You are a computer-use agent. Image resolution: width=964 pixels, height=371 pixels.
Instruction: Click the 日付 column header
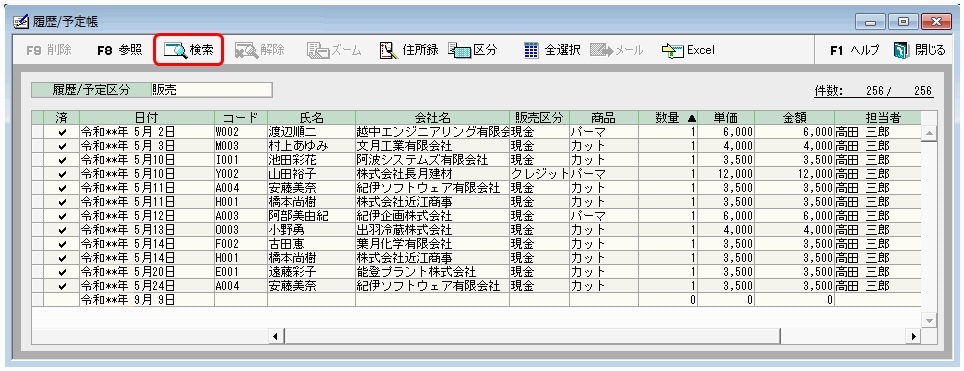pos(146,118)
